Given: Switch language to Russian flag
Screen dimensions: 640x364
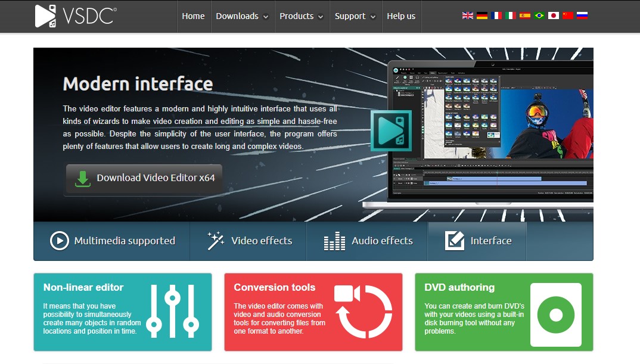Looking at the screenshot, I should (x=582, y=15).
